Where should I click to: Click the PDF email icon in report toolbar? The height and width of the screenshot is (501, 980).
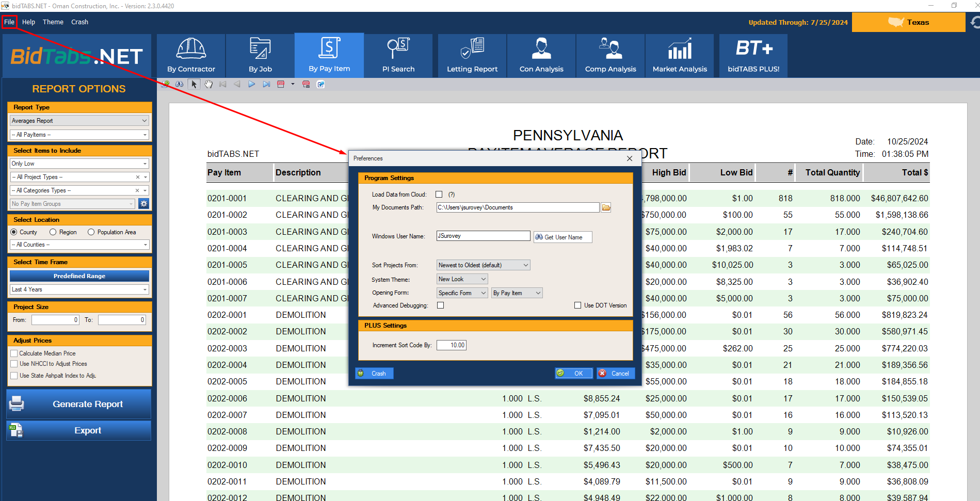[306, 84]
